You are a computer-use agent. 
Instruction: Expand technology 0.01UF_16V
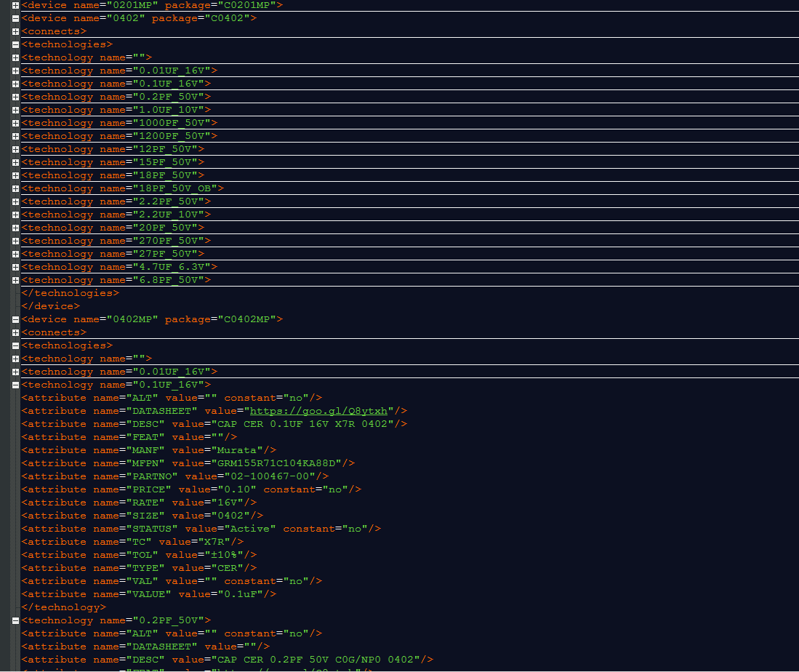click(15, 71)
